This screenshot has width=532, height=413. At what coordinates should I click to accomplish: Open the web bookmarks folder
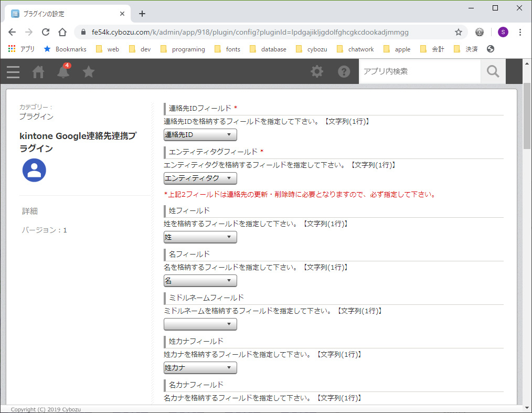(108, 49)
